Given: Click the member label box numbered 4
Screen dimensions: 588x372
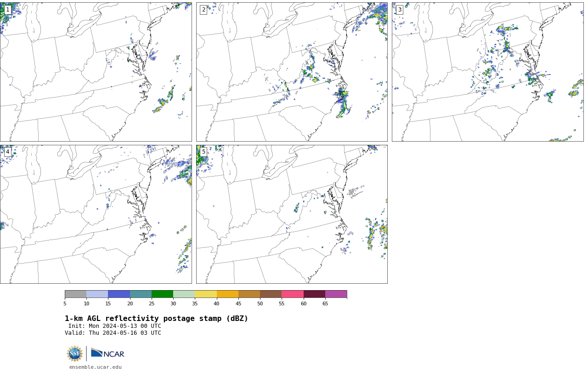Looking at the screenshot, I should point(7,152).
